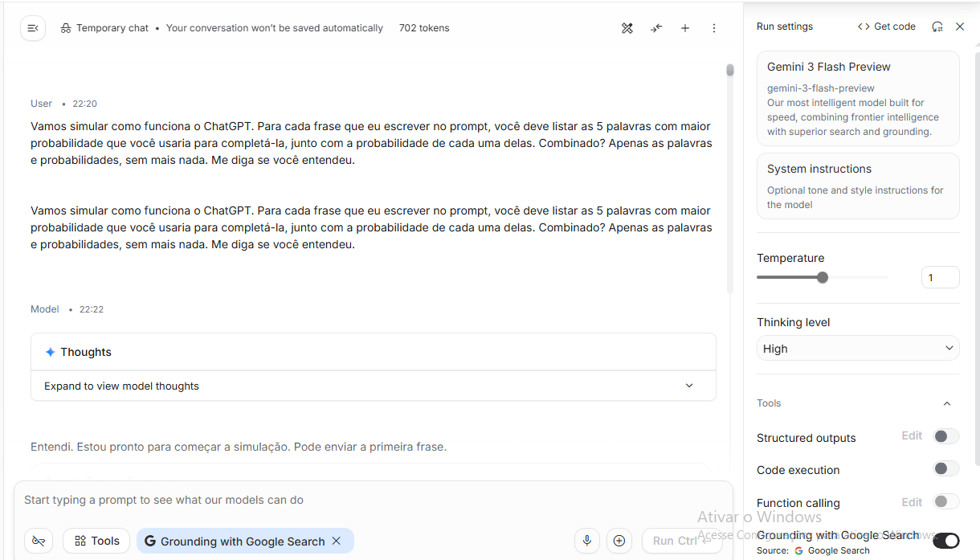Image resolution: width=980 pixels, height=560 pixels.
Task: Disable Grounding with Google Search toggle
Action: coord(945,541)
